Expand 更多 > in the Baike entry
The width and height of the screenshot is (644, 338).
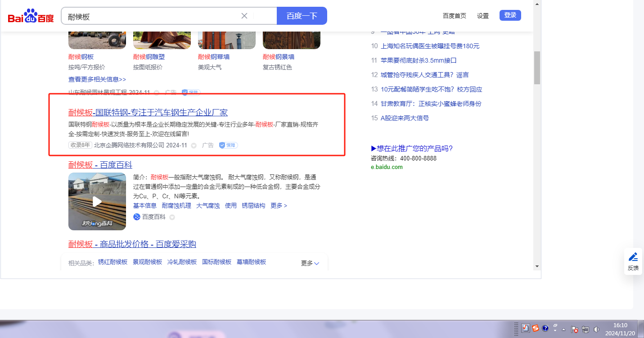coord(279,206)
